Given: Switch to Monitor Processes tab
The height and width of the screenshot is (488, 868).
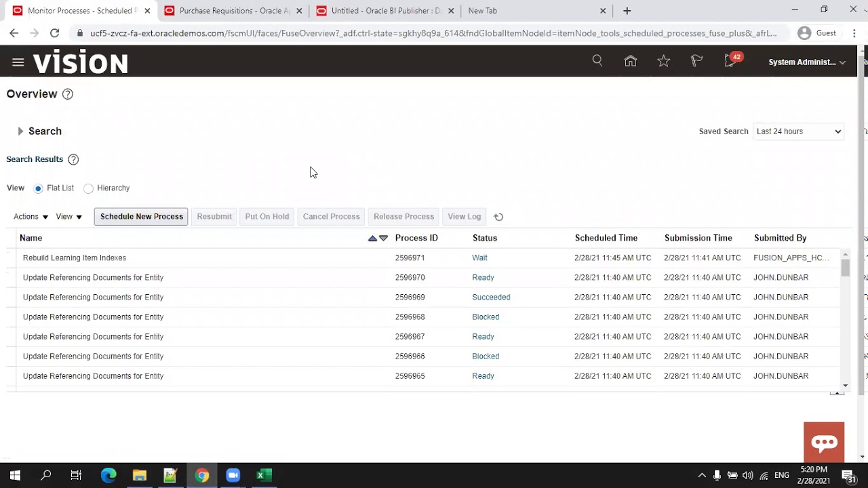Looking at the screenshot, I should coord(80,11).
